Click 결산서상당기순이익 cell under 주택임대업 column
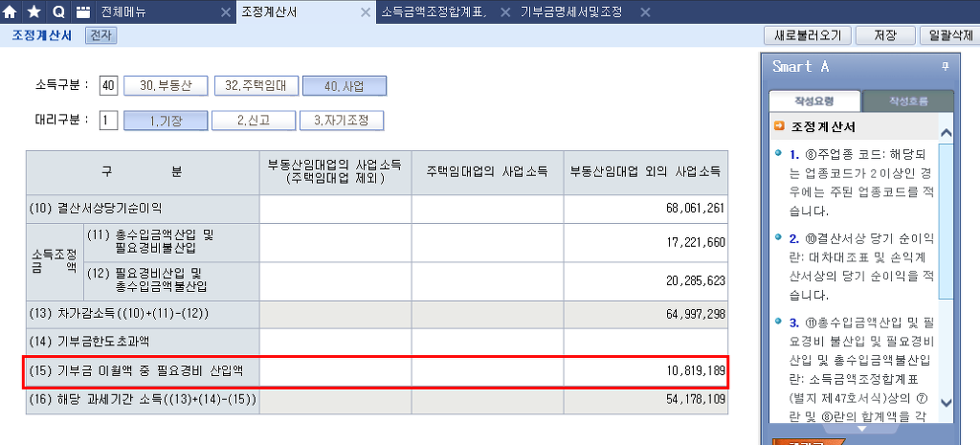980x445 pixels. [x=487, y=209]
